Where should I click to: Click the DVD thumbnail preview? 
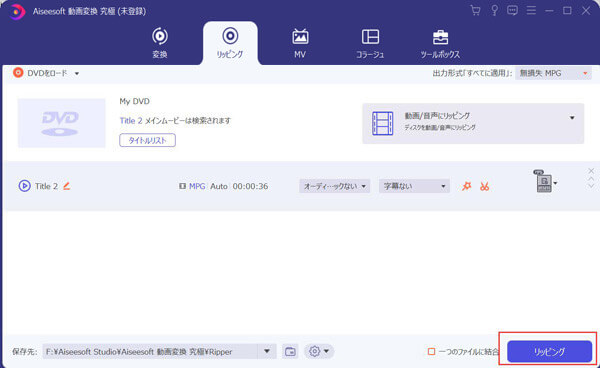point(62,123)
